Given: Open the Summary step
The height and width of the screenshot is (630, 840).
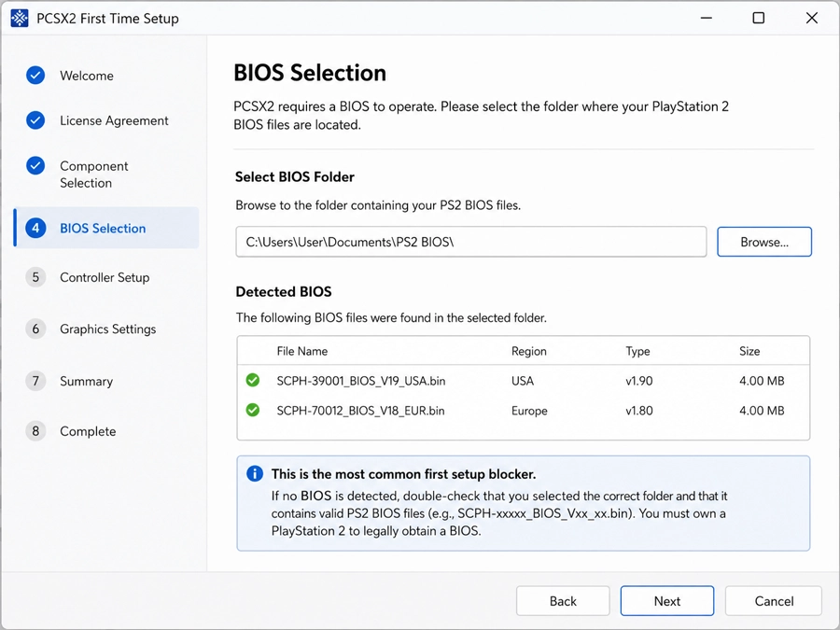Looking at the screenshot, I should tap(86, 381).
